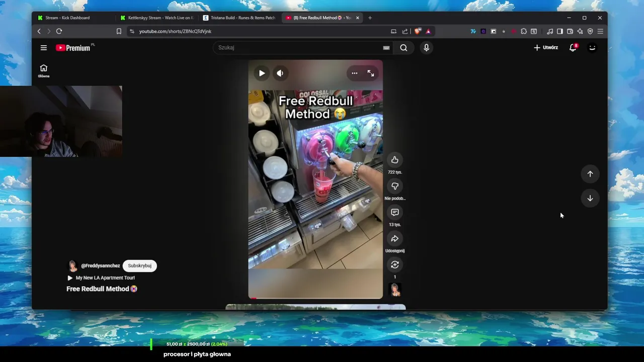Go to Główna home in sidebar
The width and height of the screenshot is (644, 362).
coord(44,71)
